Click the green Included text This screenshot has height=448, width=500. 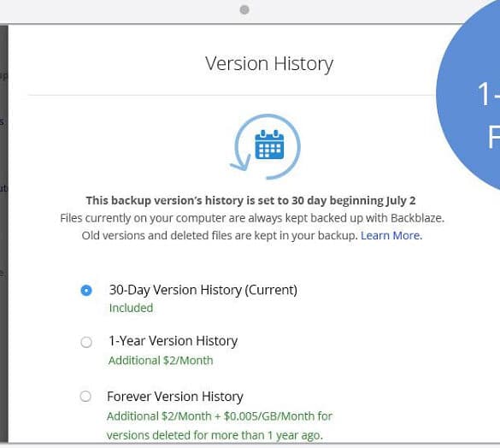[x=131, y=308]
